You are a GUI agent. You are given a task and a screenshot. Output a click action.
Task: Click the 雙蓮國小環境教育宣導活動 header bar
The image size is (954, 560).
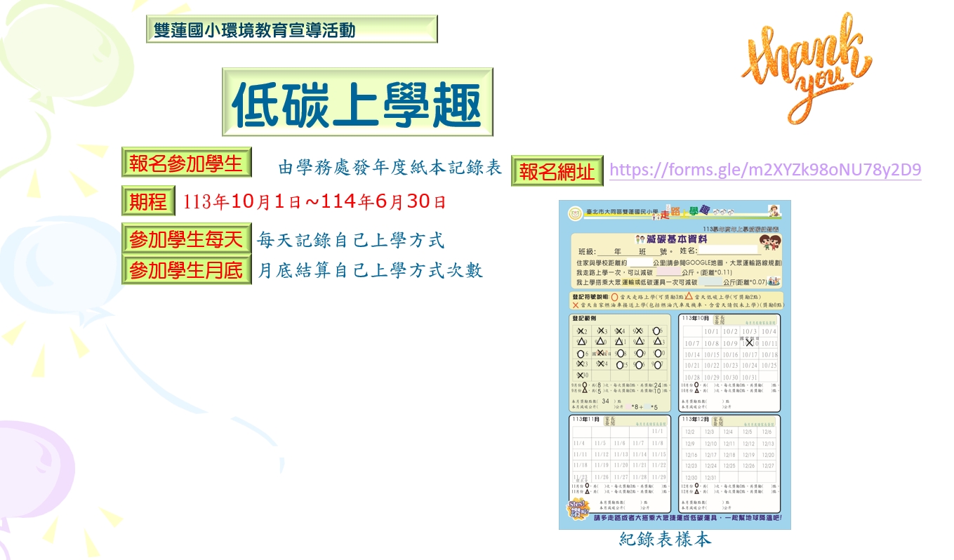point(291,29)
